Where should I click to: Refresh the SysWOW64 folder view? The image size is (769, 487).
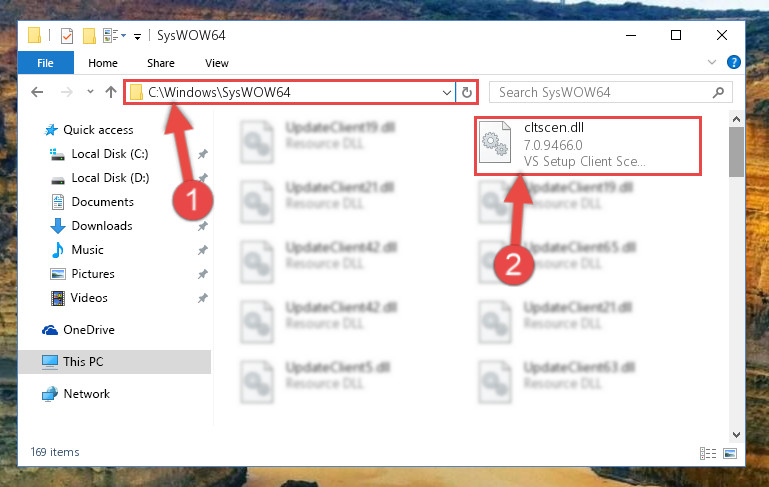coord(466,92)
